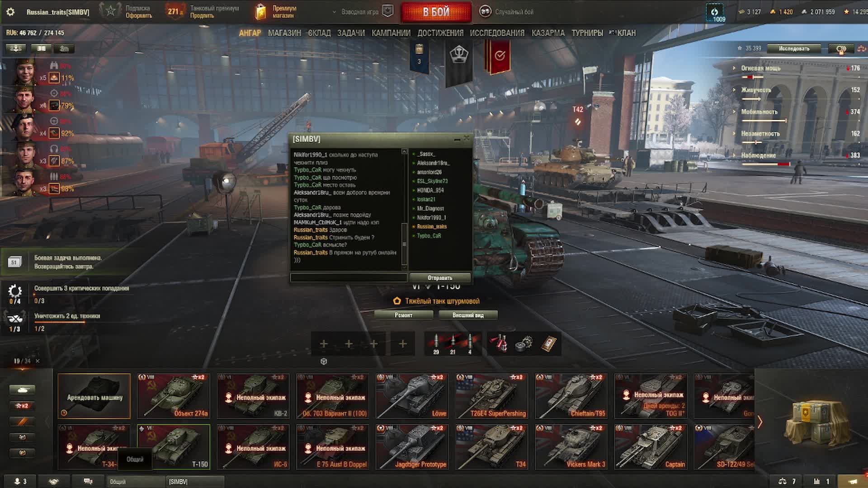Open the КАЗАРМА menu tab
This screenshot has width=868, height=488.
[548, 33]
